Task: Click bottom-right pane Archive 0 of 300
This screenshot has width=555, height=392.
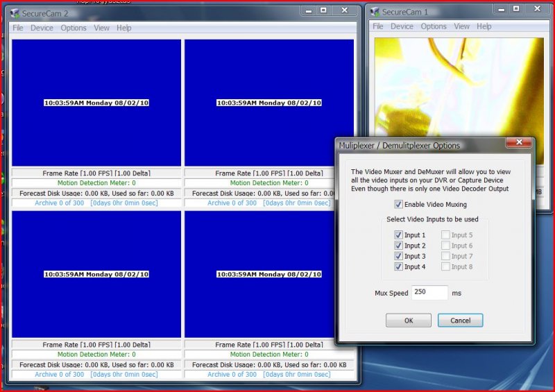Action: click(x=232, y=374)
